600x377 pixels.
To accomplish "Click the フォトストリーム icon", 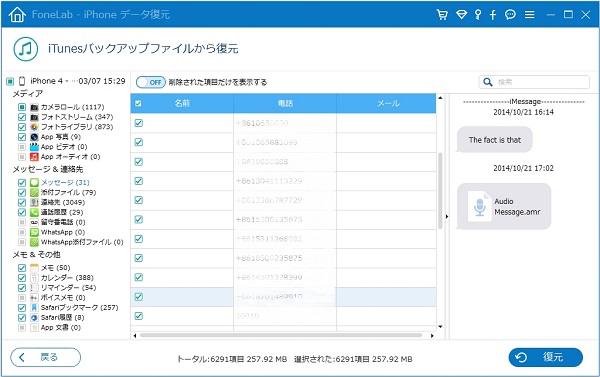I will click(34, 117).
